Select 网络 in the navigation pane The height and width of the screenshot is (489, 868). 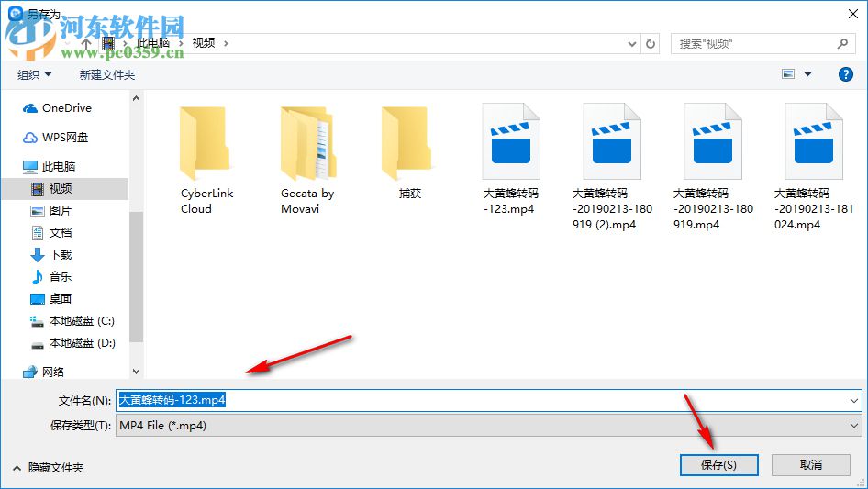click(x=43, y=372)
